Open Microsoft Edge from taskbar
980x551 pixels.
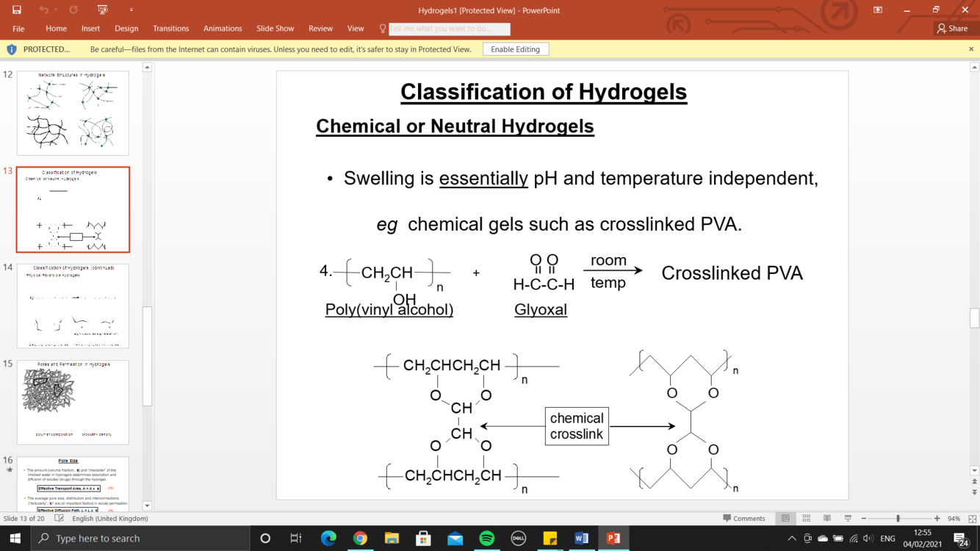(328, 539)
